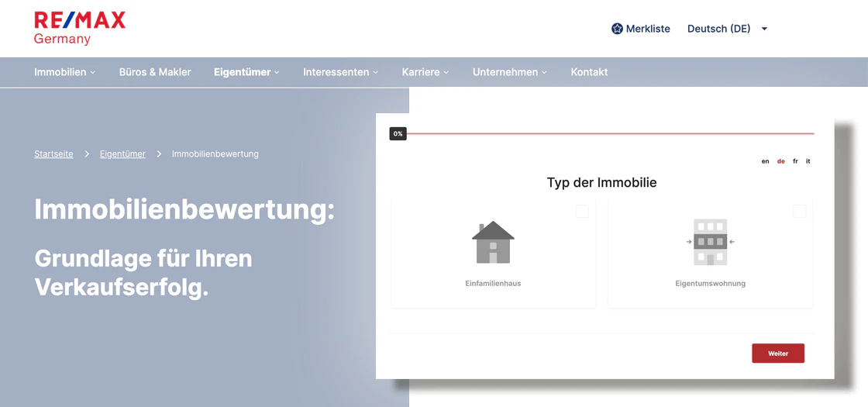The width and height of the screenshot is (868, 407).
Task: Switch the form language to en
Action: point(765,161)
